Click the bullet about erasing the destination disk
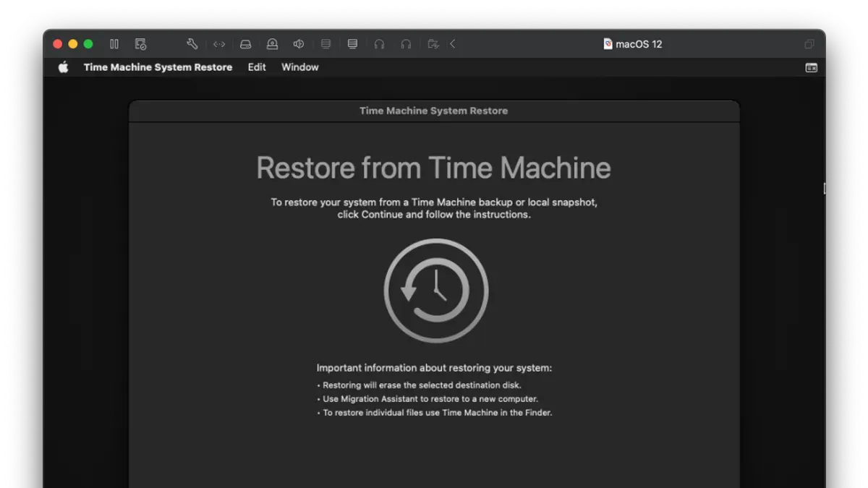 pyautogui.click(x=419, y=385)
